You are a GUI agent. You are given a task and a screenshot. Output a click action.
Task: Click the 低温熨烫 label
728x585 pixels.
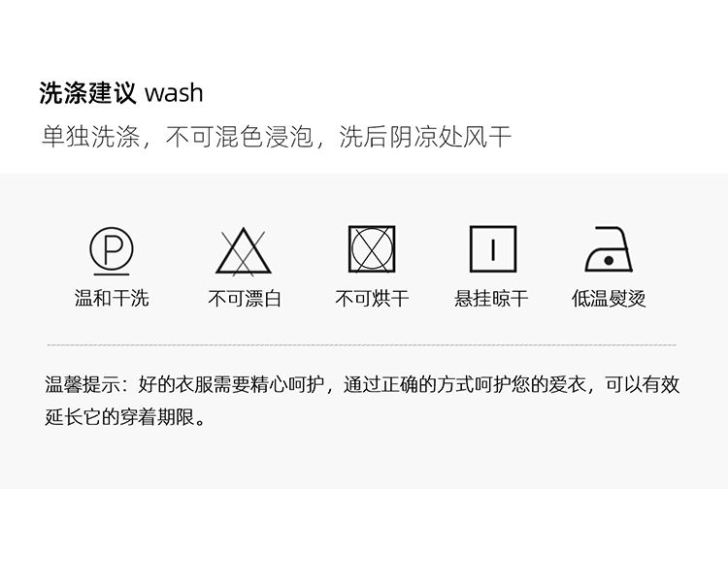click(x=609, y=298)
